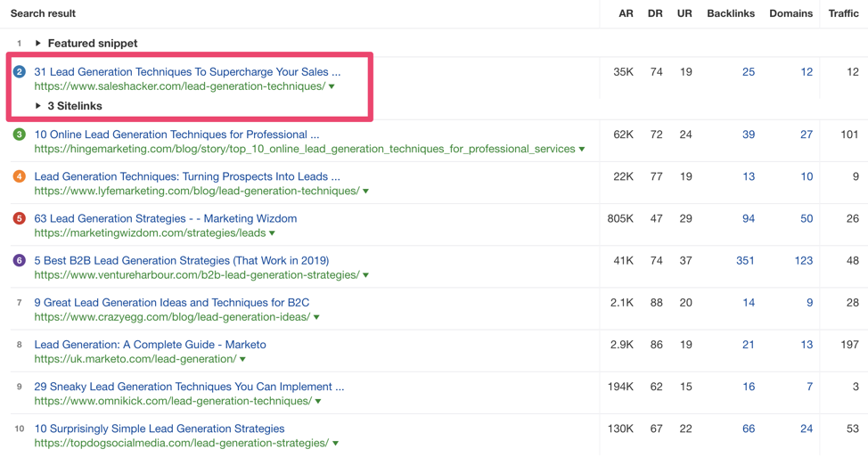The image size is (868, 465).
Task: Open '31 Lead Generation Techniques' result title
Action: click(x=187, y=71)
